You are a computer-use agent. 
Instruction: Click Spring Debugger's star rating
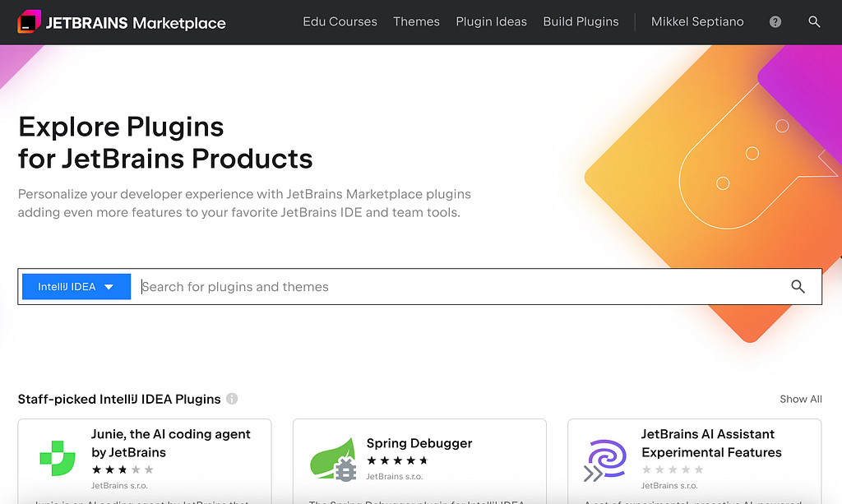pos(397,460)
